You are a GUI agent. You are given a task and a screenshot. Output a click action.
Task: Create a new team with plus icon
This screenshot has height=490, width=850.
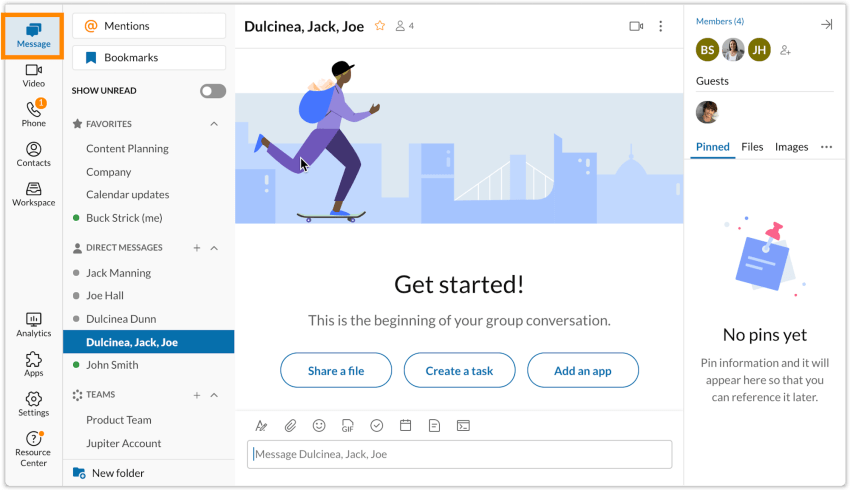point(197,395)
